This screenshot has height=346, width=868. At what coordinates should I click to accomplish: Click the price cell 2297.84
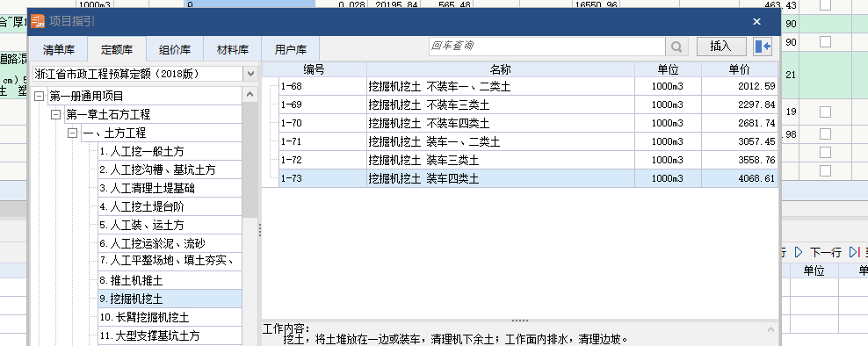[740, 105]
